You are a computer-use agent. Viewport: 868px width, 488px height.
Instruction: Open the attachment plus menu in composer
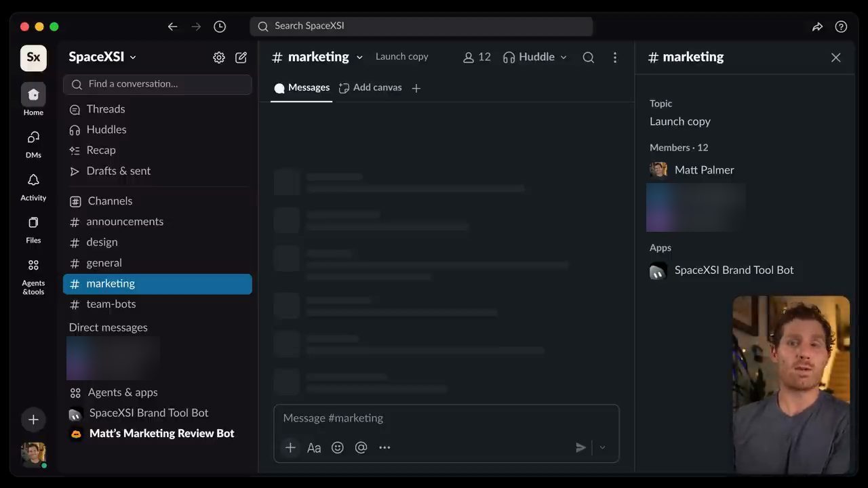coord(290,447)
